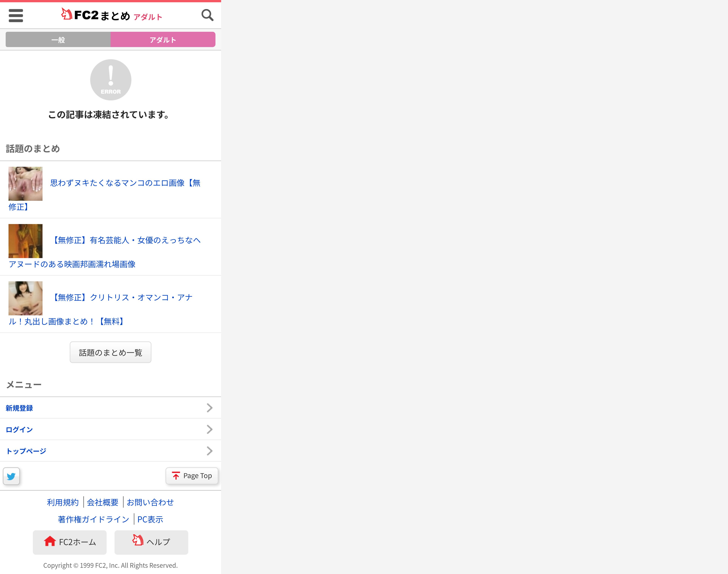This screenshot has height=574, width=728.
Task: Click the red house FC2ホーム button
Action: 70,542
